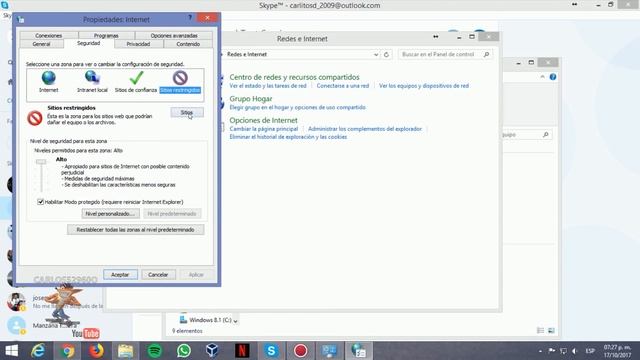This screenshot has width=640, height=360.
Task: Click Eliminar el historial de exploración link
Action: tap(288, 137)
